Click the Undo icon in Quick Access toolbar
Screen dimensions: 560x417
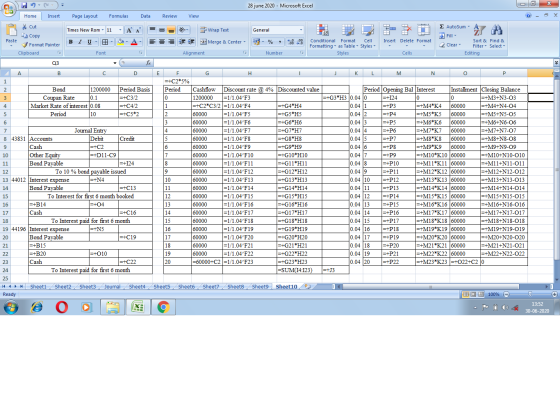(33, 5)
